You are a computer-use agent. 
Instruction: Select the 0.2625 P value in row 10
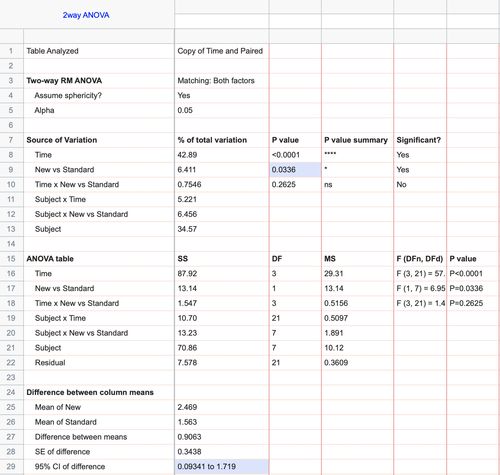coord(295,184)
